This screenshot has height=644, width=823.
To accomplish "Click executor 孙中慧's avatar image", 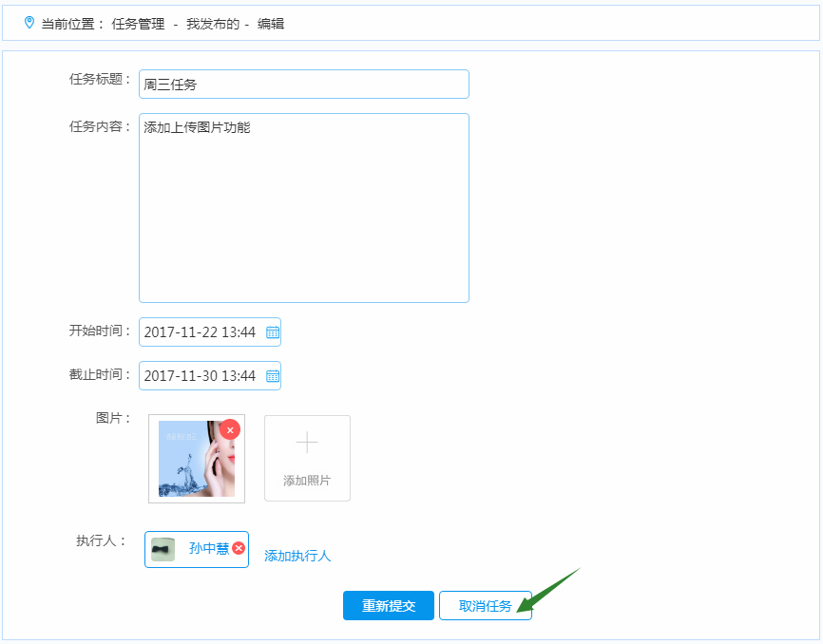I will 163,549.
